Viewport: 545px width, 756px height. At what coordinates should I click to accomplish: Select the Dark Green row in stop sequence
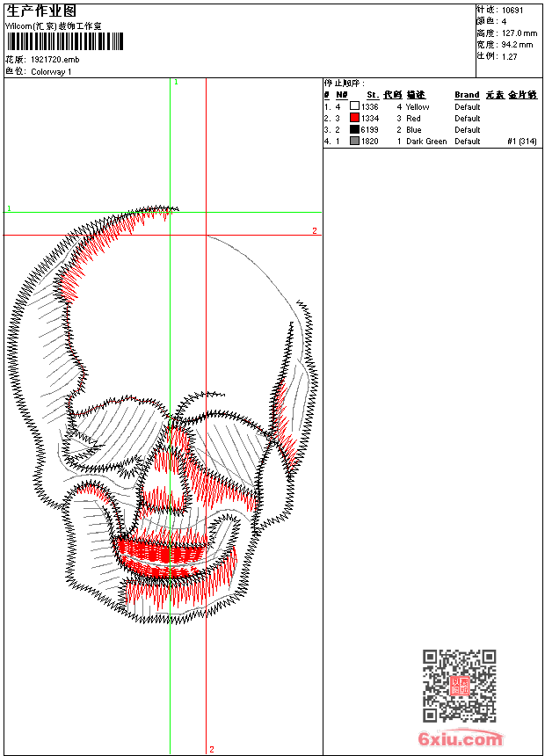coord(426,141)
